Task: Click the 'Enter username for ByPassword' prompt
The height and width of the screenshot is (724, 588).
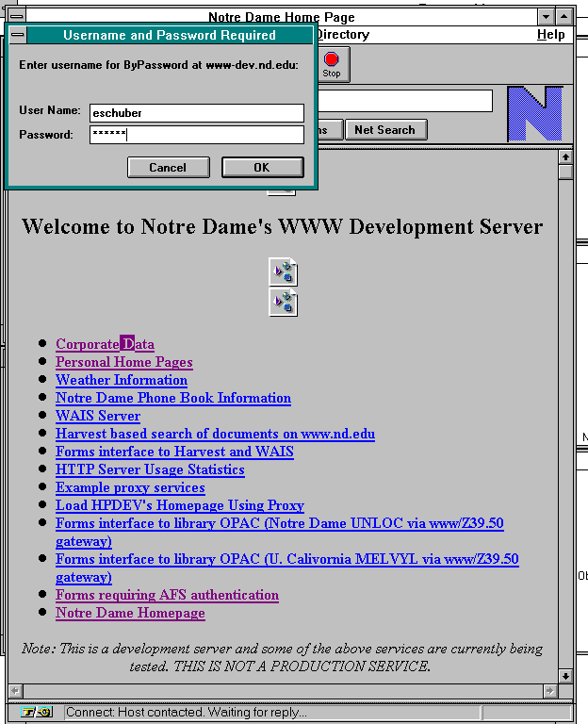Action: (x=158, y=65)
